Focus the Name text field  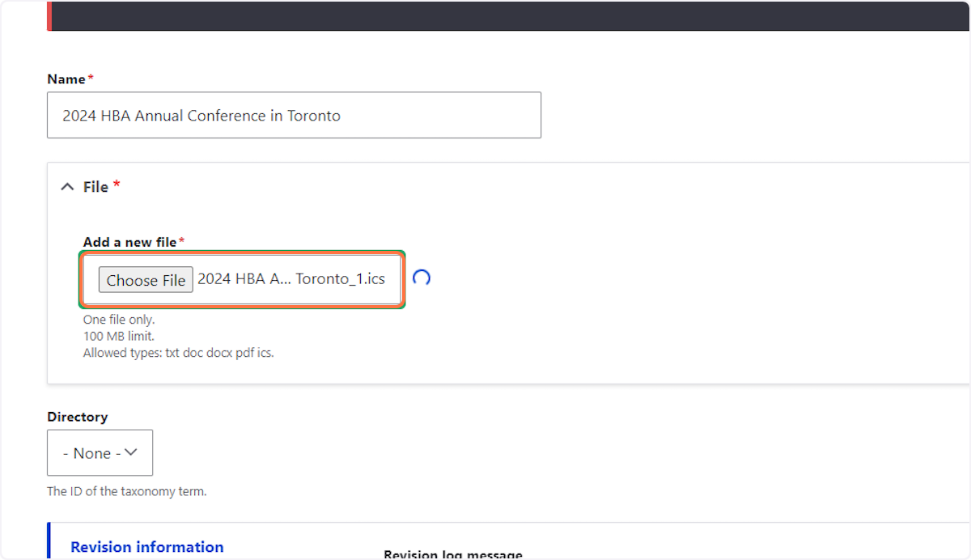(x=294, y=115)
